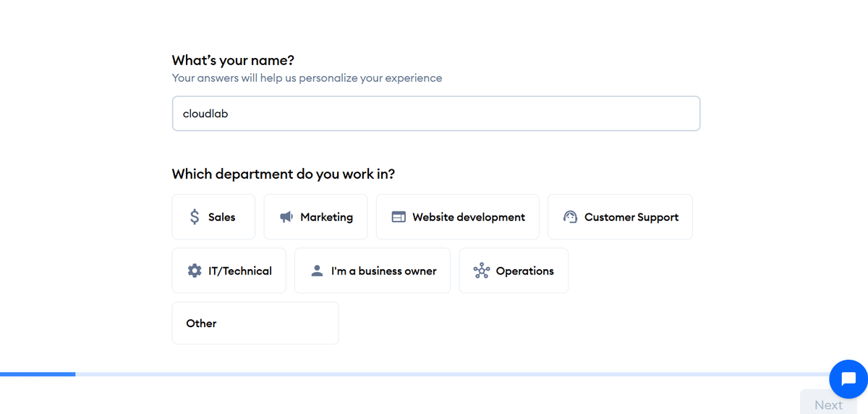
Task: Click the name input field containing "cloudlab"
Action: [x=435, y=114]
